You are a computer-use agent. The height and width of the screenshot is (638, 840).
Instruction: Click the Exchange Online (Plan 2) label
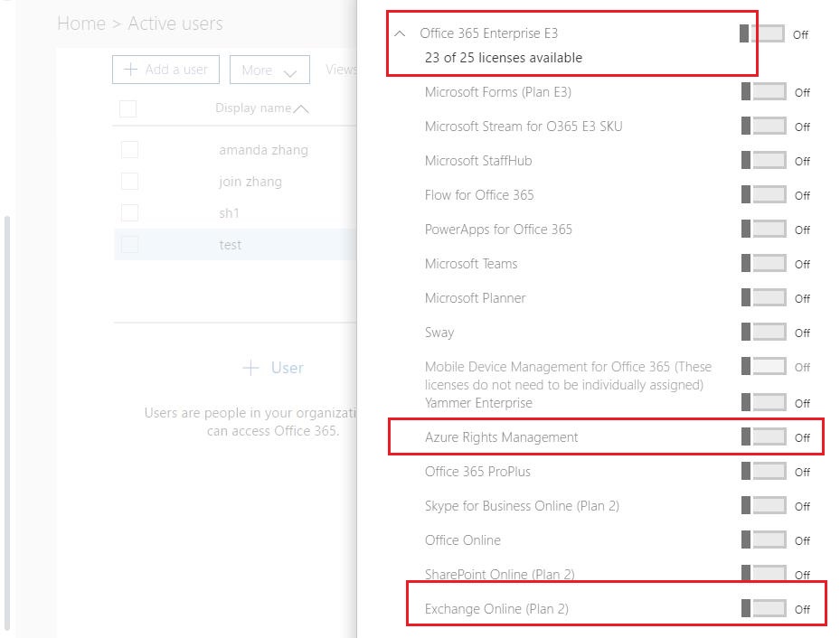click(496, 609)
